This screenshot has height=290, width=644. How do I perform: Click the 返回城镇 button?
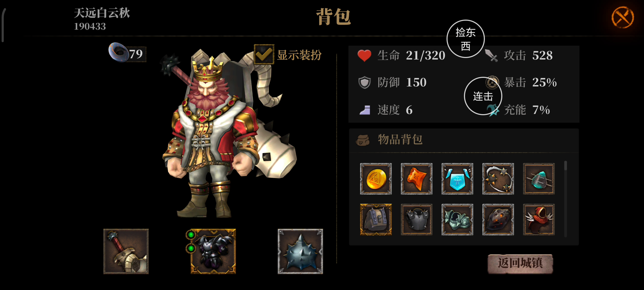click(520, 264)
